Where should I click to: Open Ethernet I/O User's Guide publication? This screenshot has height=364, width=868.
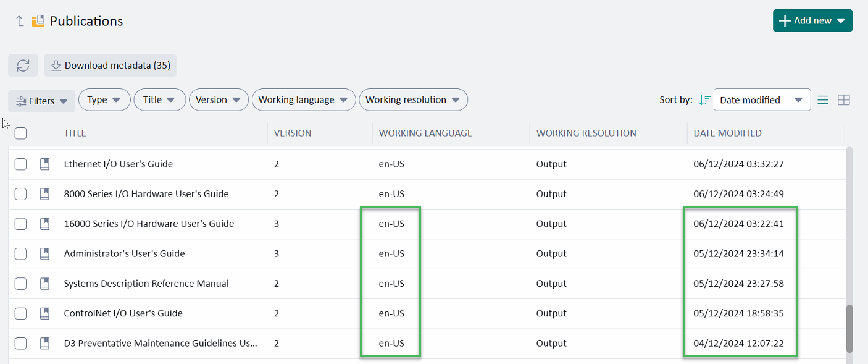tap(119, 164)
